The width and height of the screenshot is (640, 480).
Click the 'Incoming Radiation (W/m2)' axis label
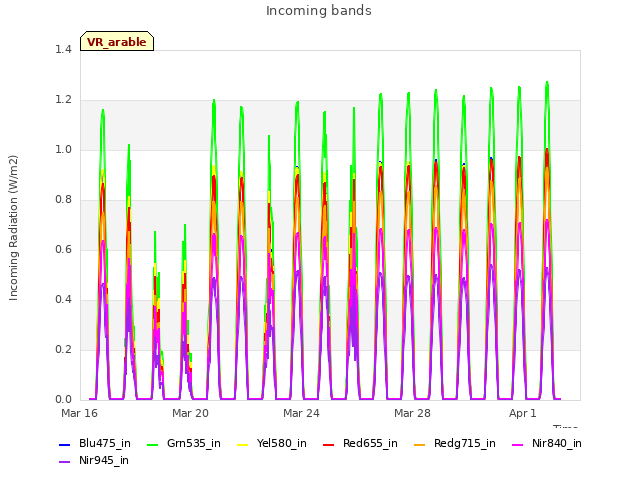[13, 228]
